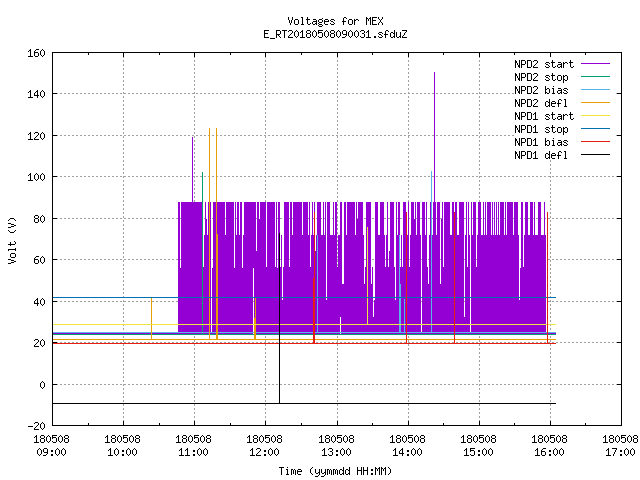
Task: Click the 15:00 x-axis tick label
Action: click(478, 452)
